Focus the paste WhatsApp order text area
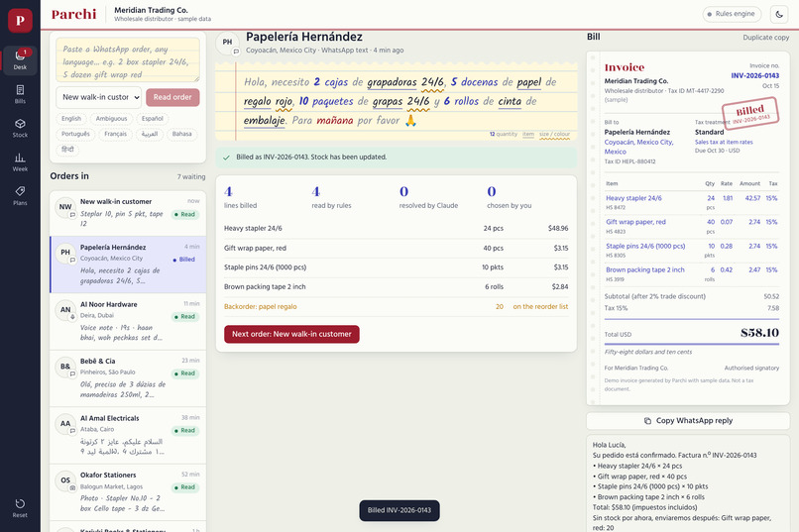Image resolution: width=799 pixels, height=532 pixels. (x=128, y=60)
